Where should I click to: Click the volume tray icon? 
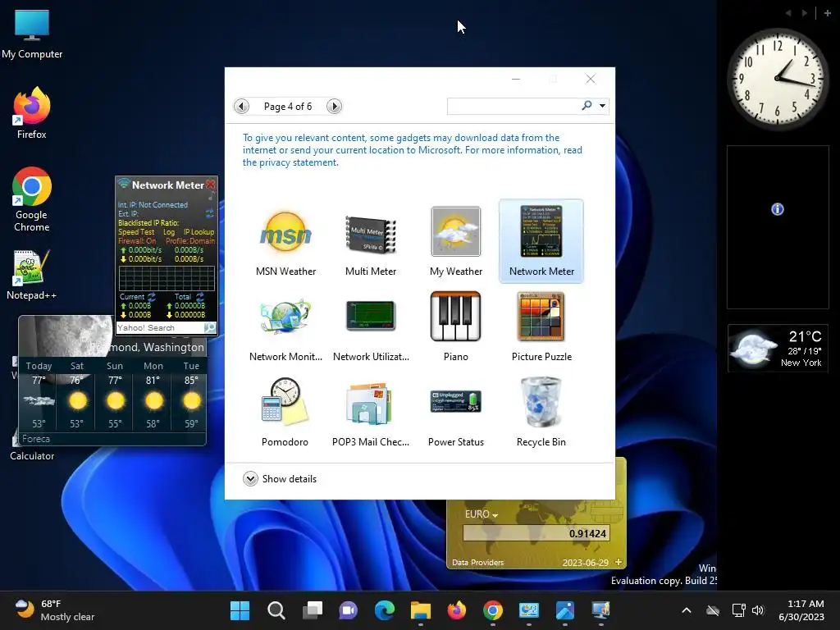click(x=757, y=610)
